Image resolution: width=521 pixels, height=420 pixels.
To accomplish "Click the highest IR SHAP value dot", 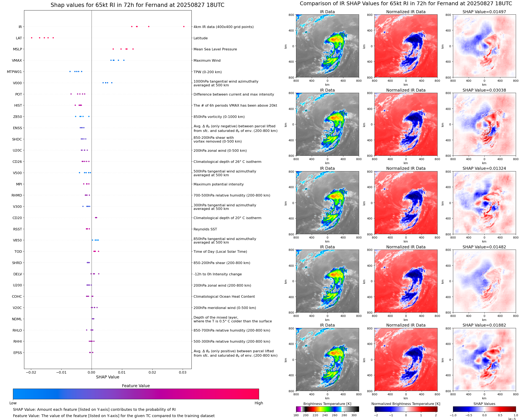I will pyautogui.click(x=184, y=27).
